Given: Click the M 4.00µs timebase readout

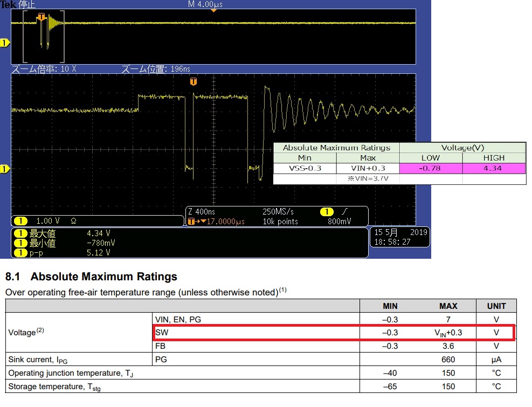Looking at the screenshot, I should point(205,4).
